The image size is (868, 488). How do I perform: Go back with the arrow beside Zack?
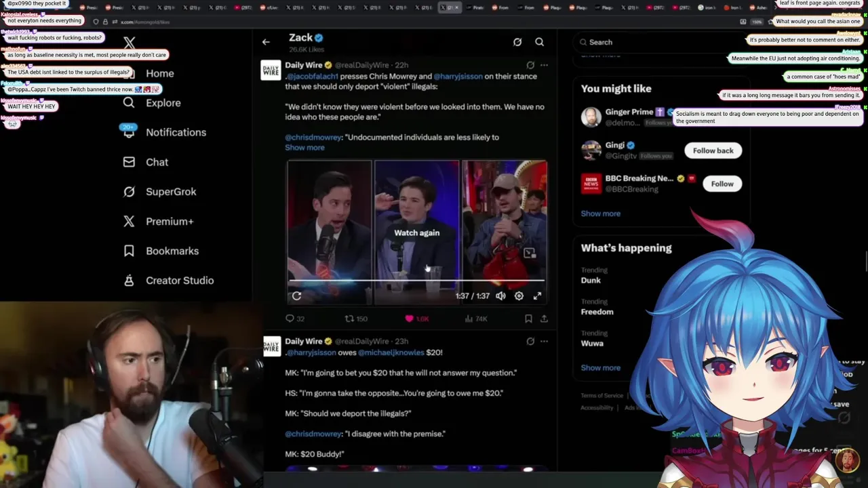[266, 42]
